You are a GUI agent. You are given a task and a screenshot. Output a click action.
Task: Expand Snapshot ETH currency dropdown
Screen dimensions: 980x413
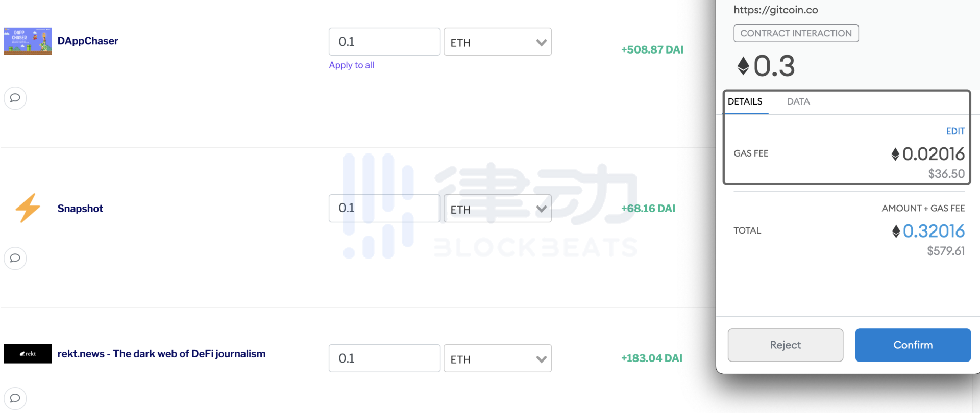point(498,209)
